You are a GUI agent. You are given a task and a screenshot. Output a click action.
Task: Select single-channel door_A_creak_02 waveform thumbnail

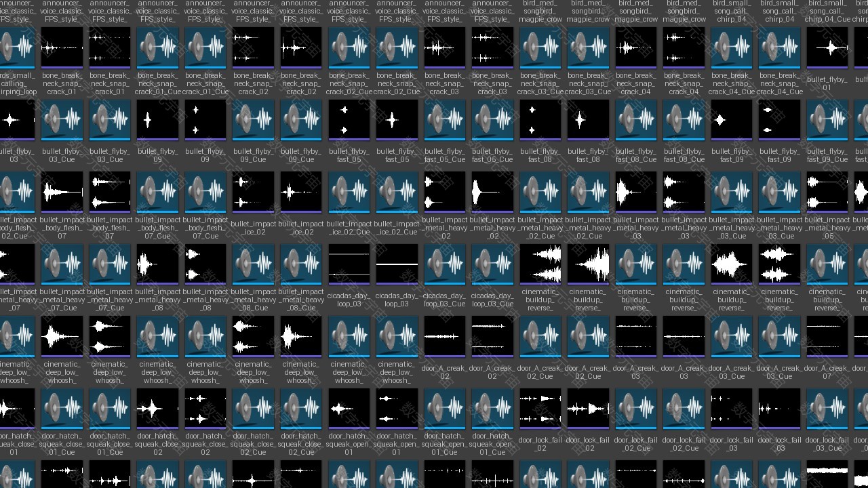coord(444,337)
